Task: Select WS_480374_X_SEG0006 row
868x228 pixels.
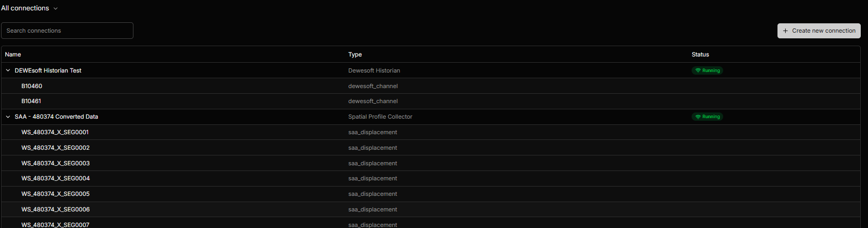Action: click(x=430, y=209)
